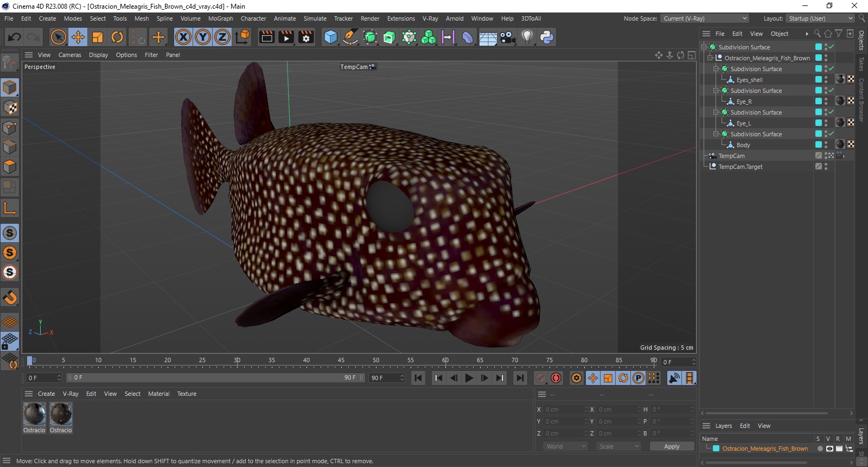Click the Python script icon
Screen dimensions: 868x467
point(547,37)
